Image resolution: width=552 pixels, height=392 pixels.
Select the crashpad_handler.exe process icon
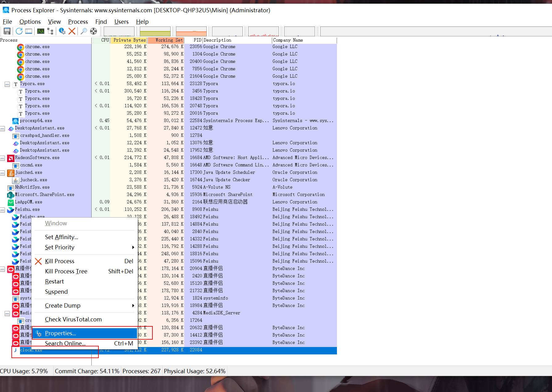pos(16,136)
